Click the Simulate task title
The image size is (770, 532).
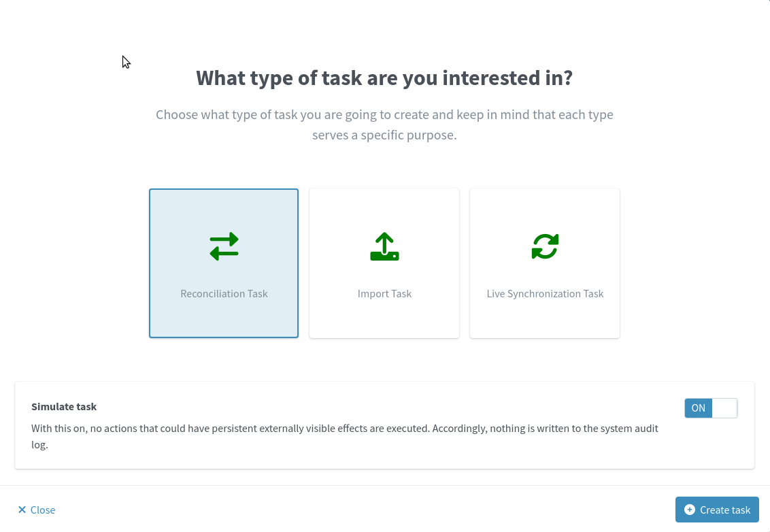coord(64,407)
